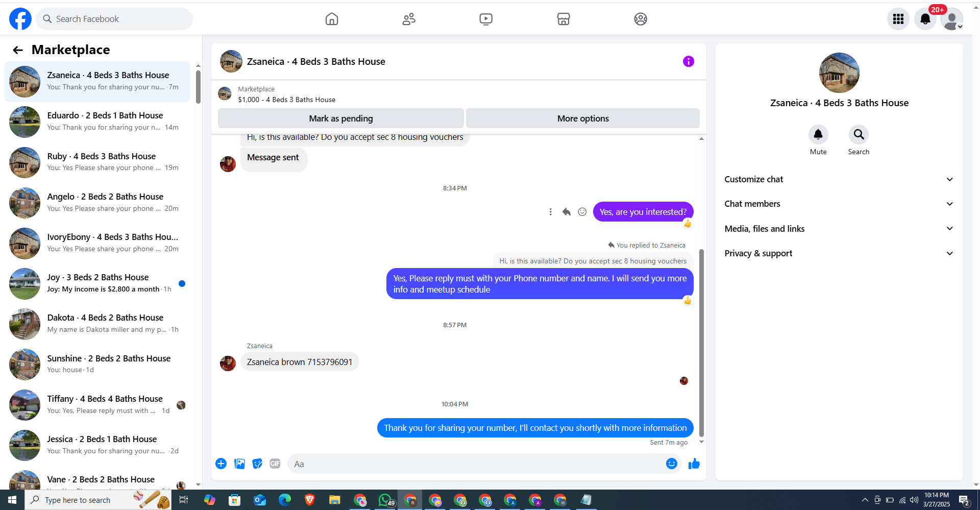Open Outlook from the taskbar
Image resolution: width=980 pixels, height=510 pixels.
click(x=260, y=500)
